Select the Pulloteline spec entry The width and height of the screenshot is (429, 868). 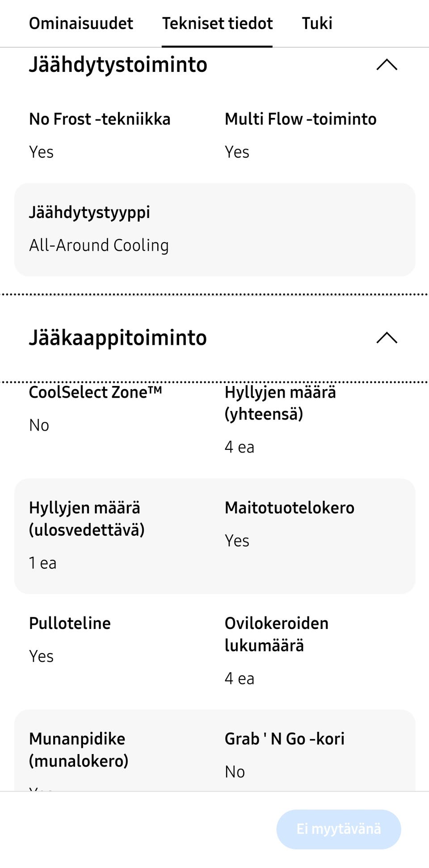tap(69, 623)
